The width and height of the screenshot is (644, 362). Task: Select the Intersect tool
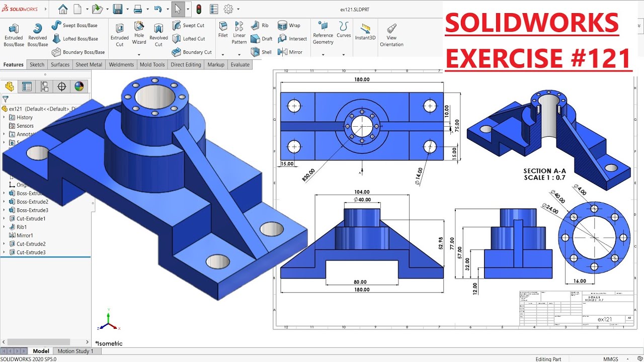[x=292, y=39]
